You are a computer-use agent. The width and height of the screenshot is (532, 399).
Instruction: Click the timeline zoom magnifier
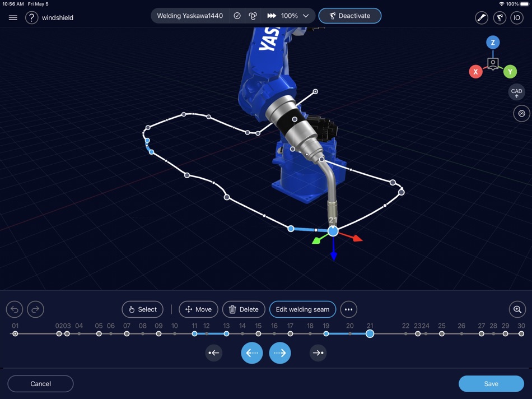pos(517,309)
